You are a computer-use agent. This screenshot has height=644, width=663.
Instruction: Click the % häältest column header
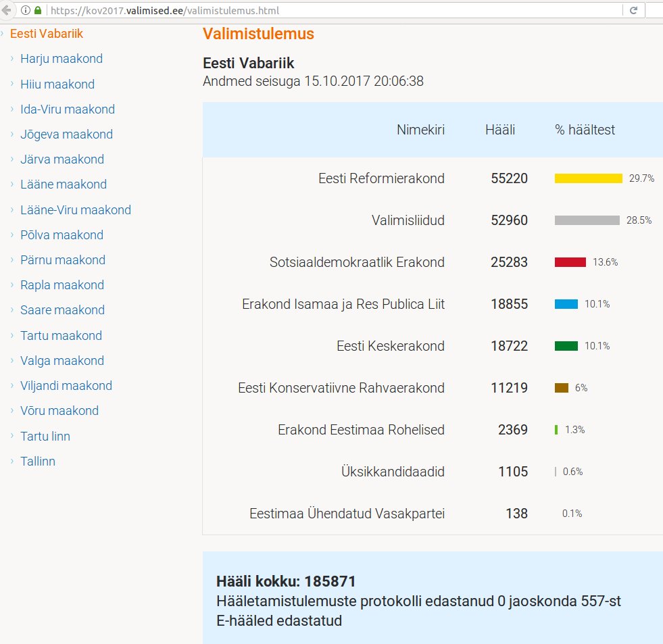[585, 130]
